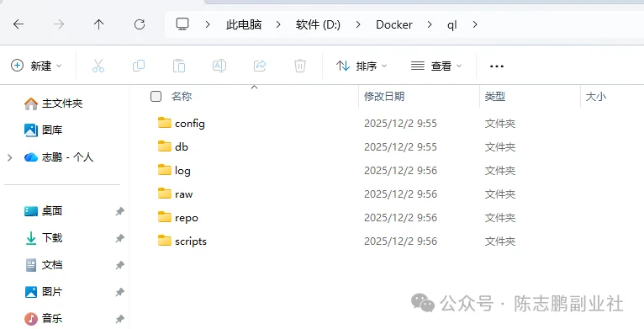The image size is (644, 329).
Task: Click the raw folder icon
Action: tap(164, 194)
